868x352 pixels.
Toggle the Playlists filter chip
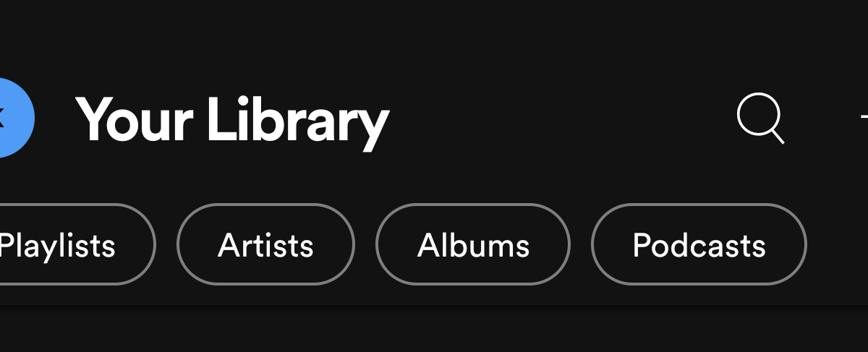pyautogui.click(x=77, y=245)
